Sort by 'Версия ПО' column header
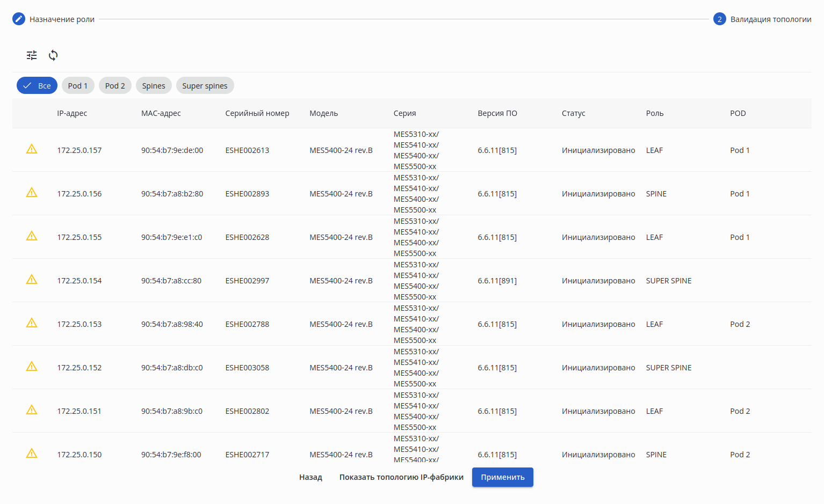This screenshot has width=824, height=504. click(497, 113)
